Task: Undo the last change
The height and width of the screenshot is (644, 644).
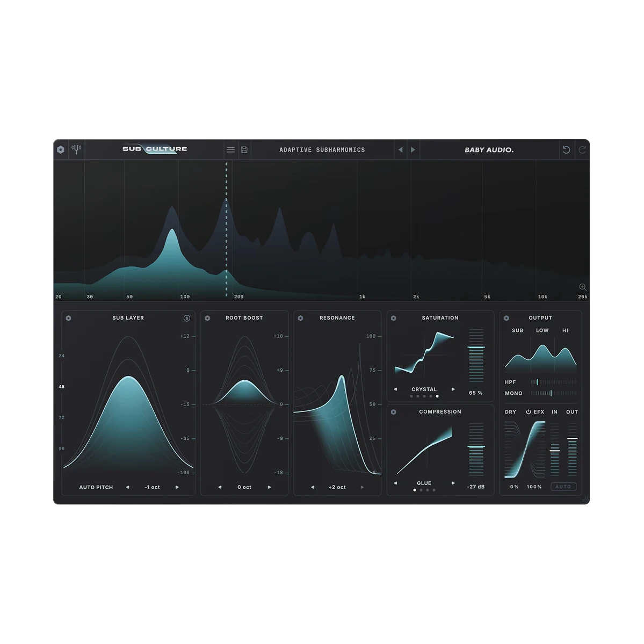Action: click(x=566, y=150)
